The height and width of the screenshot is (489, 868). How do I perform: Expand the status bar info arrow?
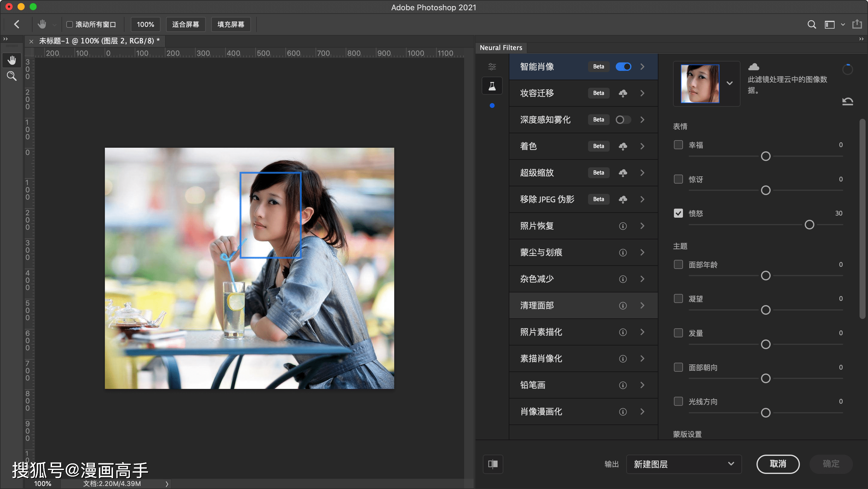pos(166,484)
